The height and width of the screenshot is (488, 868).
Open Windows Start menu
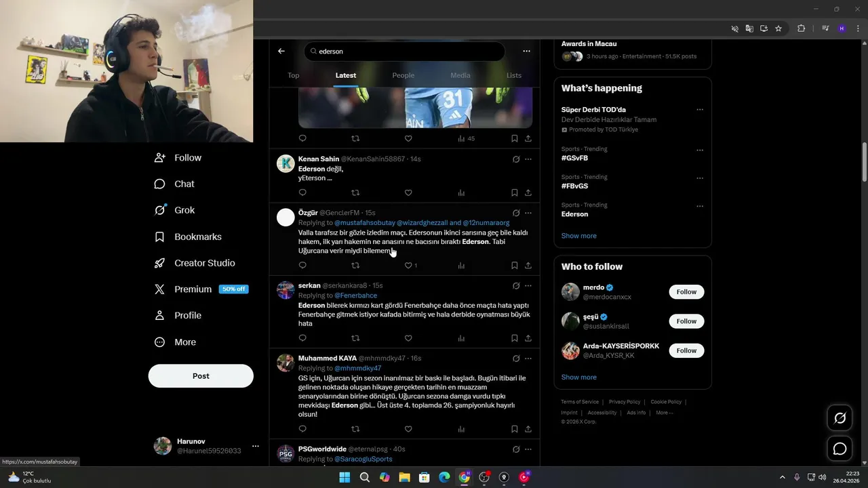[x=344, y=477]
